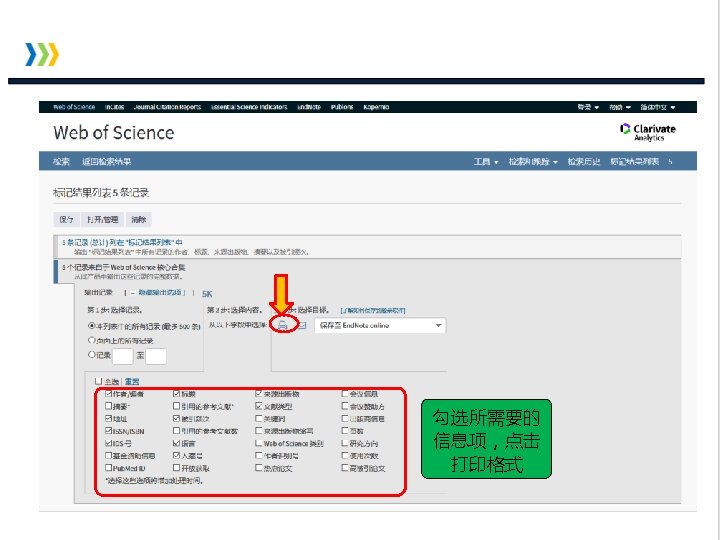This screenshot has height=540, width=720.
Task: Select the second radio option under step 1
Action: click(x=91, y=340)
